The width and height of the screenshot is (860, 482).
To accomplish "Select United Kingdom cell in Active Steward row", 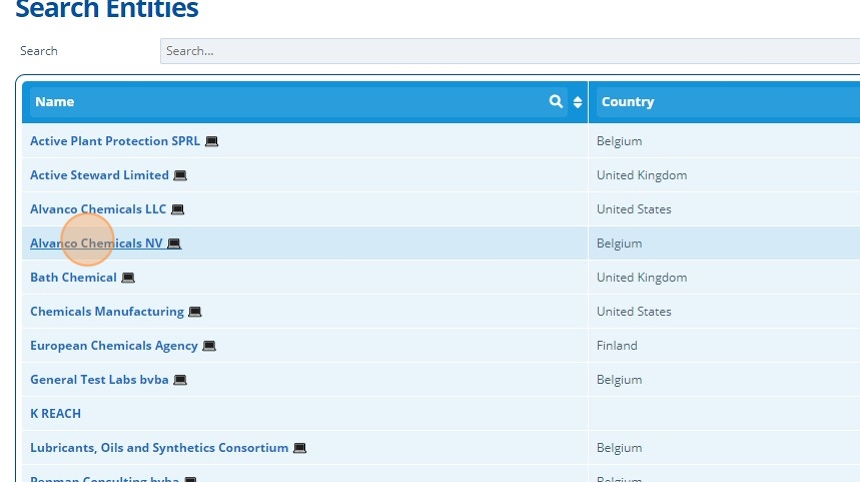I will click(x=725, y=175).
